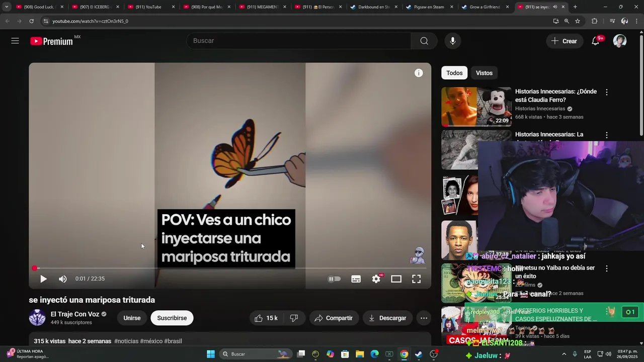Go back in browser history
Image resolution: width=644 pixels, height=362 pixels.
click(x=7, y=21)
